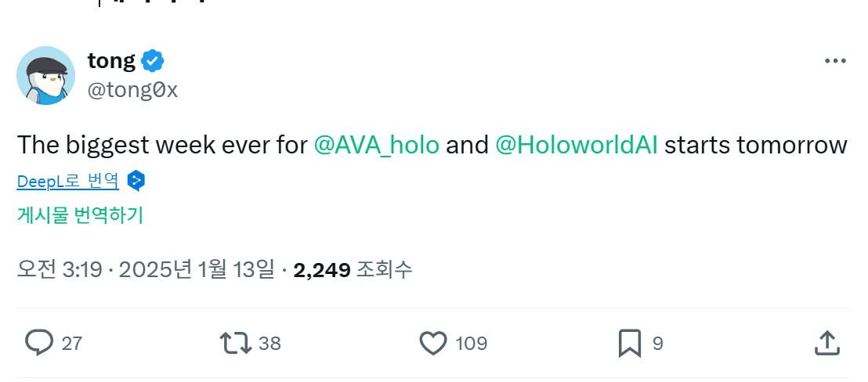The height and width of the screenshot is (382, 868).
Task: Click the blue verified badge
Action: click(x=151, y=60)
